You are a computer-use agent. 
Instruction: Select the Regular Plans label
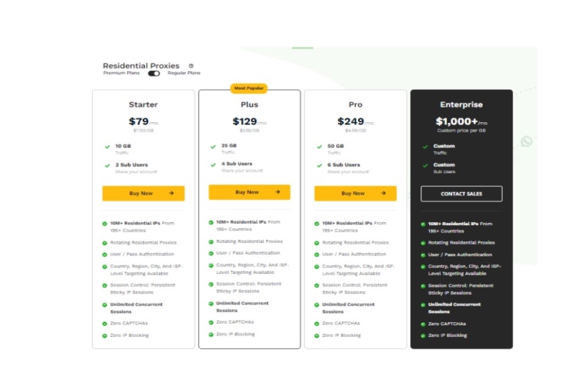point(184,74)
